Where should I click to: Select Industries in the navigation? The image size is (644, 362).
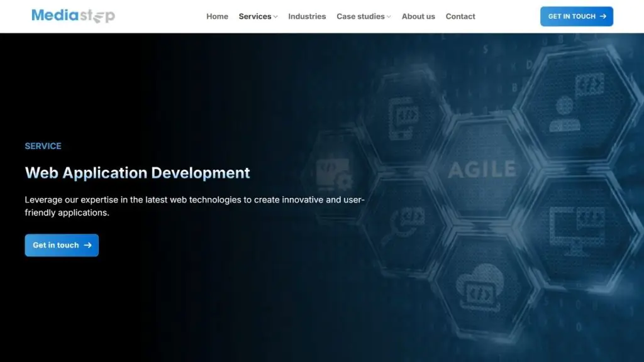[x=307, y=16]
